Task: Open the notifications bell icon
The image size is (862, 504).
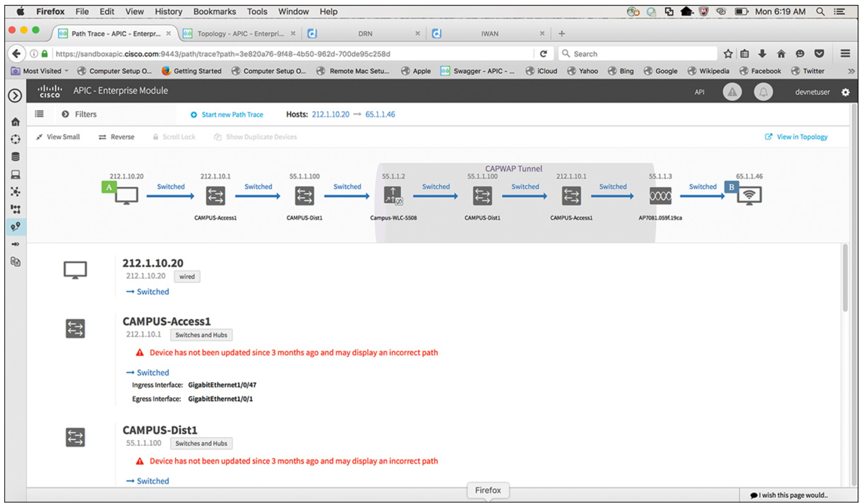Action: pos(764,92)
